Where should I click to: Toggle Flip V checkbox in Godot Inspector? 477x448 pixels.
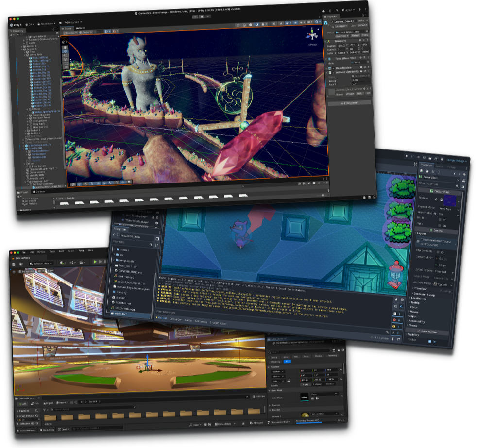(x=440, y=225)
